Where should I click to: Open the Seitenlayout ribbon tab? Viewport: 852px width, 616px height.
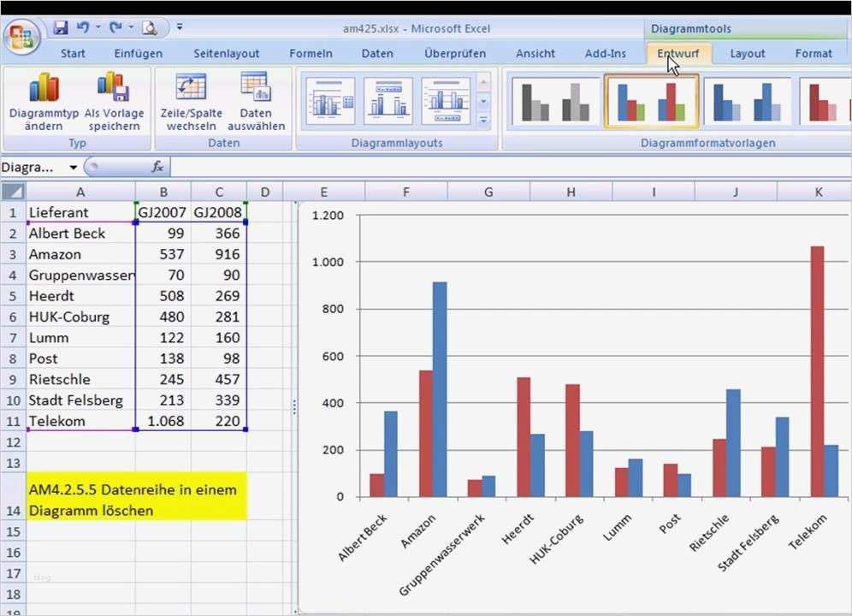(226, 53)
